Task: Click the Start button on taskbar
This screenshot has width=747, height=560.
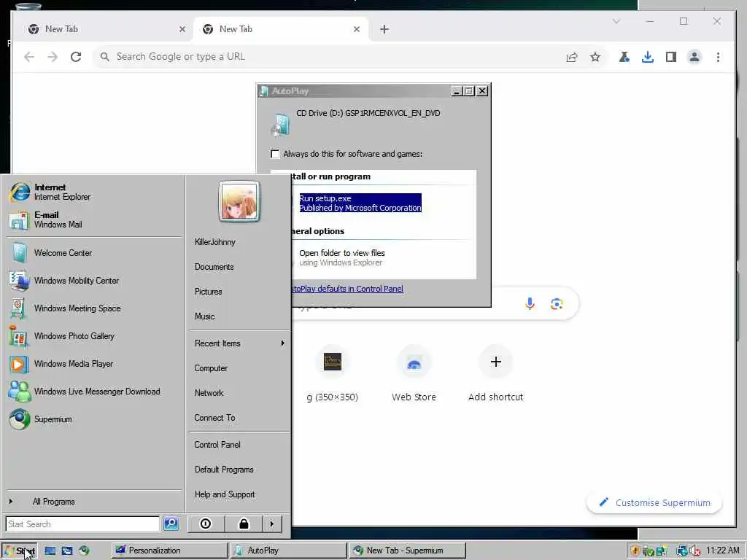Action: (x=19, y=551)
